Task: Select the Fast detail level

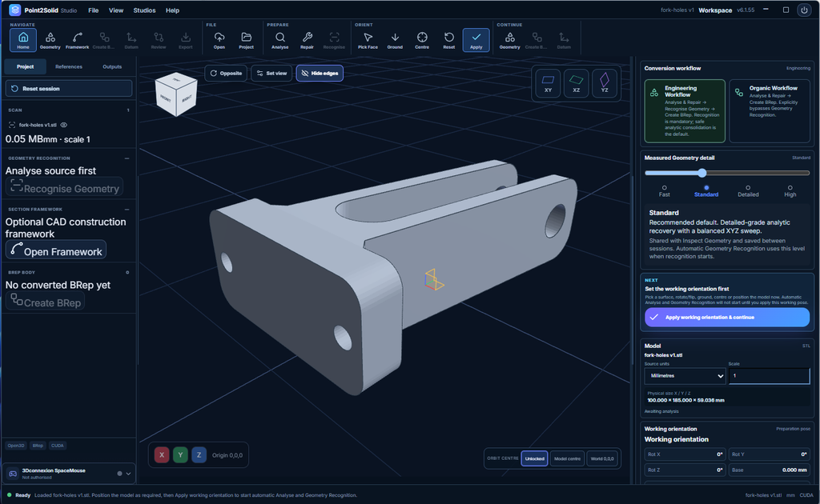Action: point(664,190)
